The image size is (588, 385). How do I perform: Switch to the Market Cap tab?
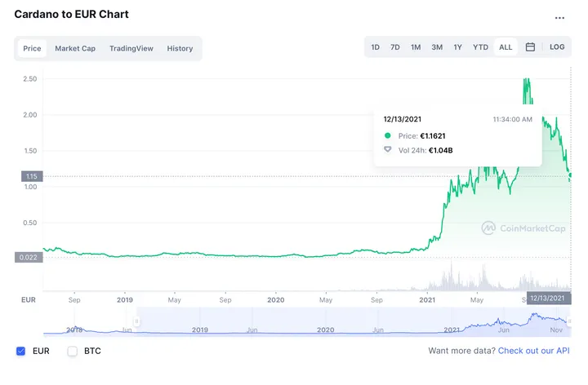coord(75,48)
